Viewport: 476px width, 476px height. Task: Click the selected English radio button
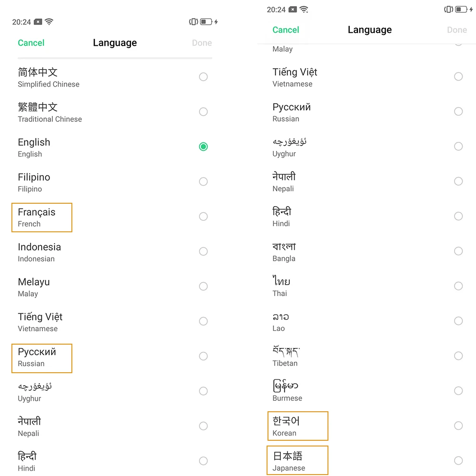tap(203, 147)
